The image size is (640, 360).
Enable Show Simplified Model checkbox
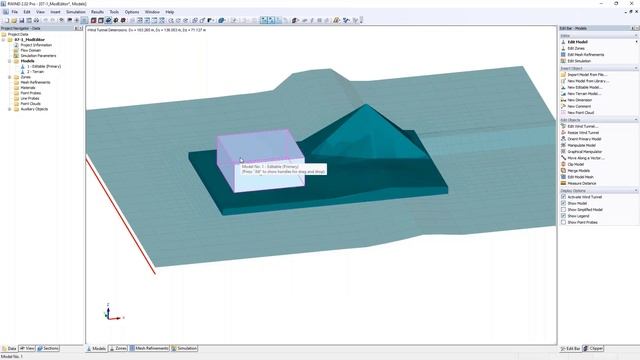(x=563, y=209)
